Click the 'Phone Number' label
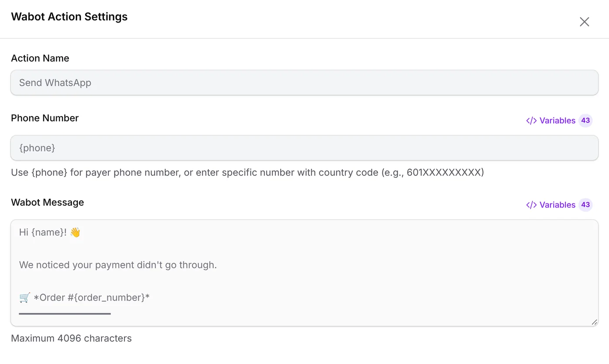The height and width of the screenshot is (364, 609). coord(45,118)
